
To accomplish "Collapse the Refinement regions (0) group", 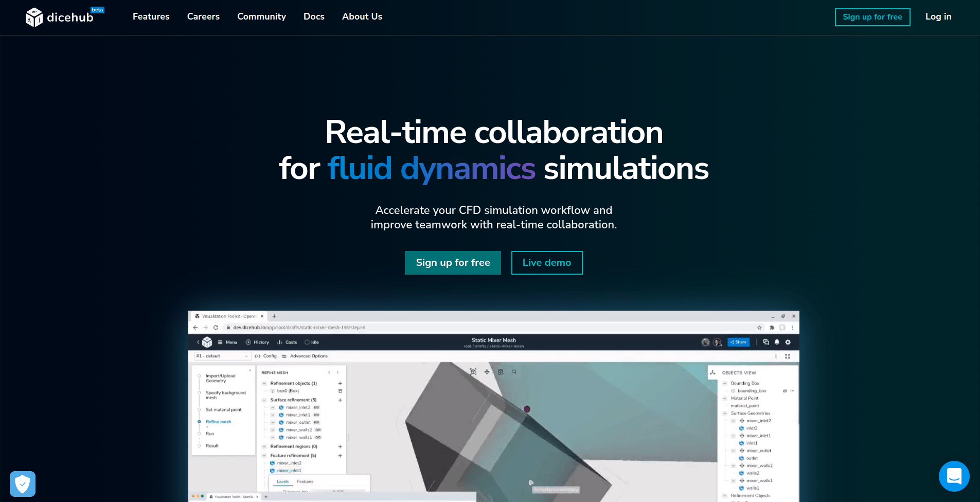I will point(264,446).
